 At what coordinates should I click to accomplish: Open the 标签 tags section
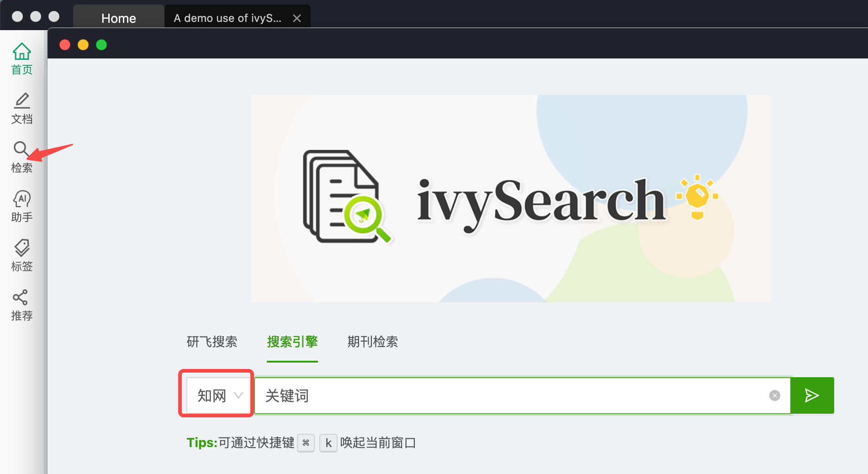21,256
